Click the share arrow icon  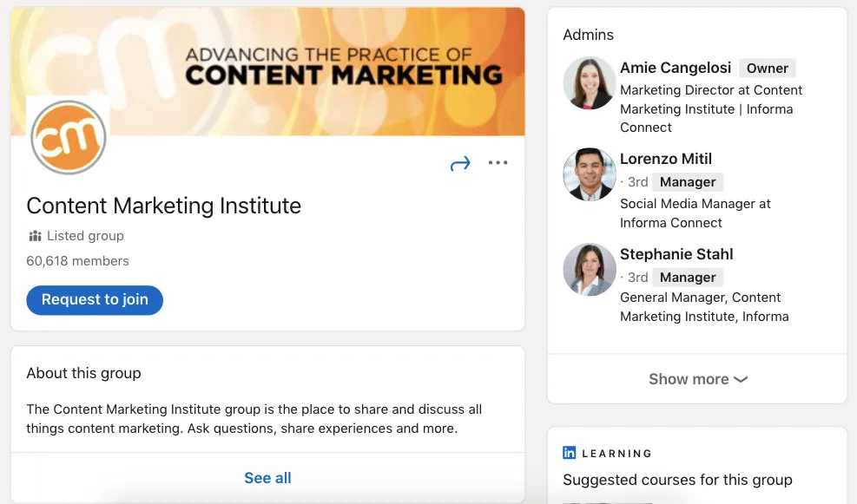click(460, 163)
